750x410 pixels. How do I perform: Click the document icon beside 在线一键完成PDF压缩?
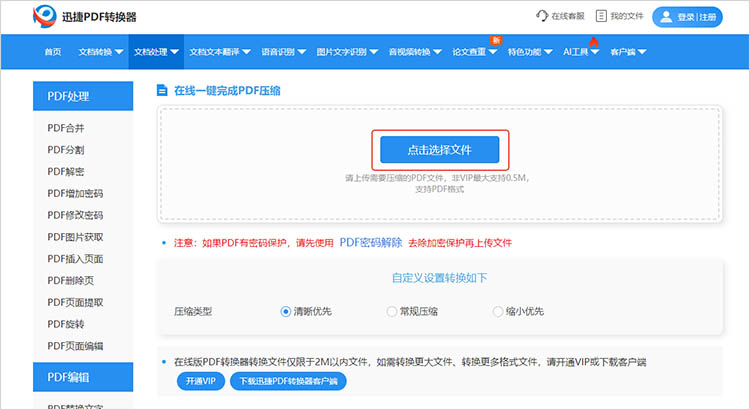pos(162,90)
